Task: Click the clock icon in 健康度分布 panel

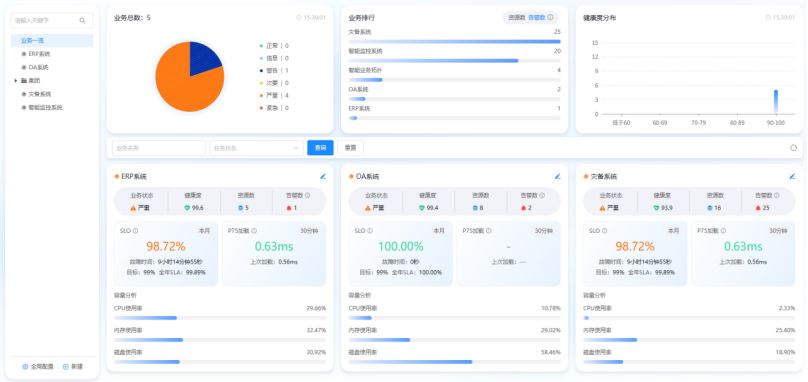Action: click(768, 18)
